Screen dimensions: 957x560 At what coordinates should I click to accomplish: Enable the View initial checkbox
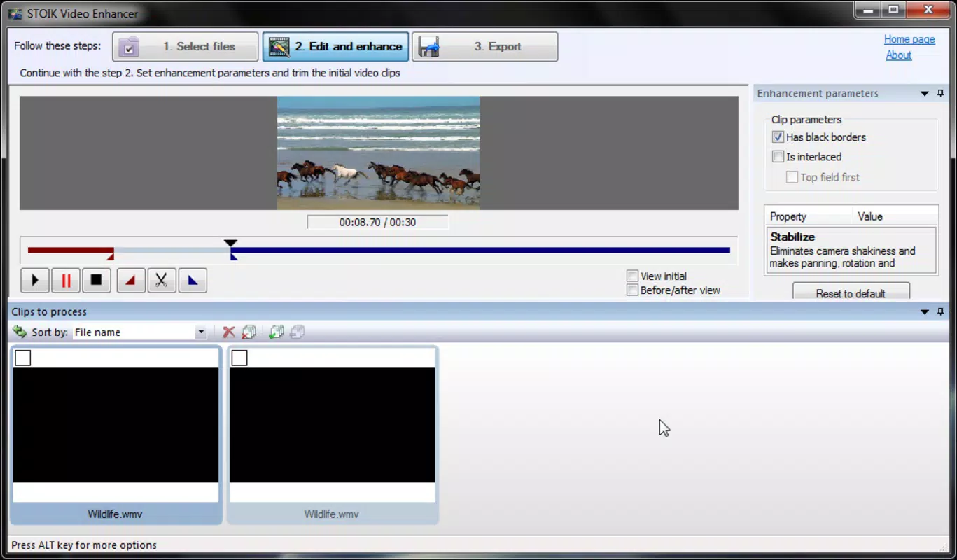633,276
